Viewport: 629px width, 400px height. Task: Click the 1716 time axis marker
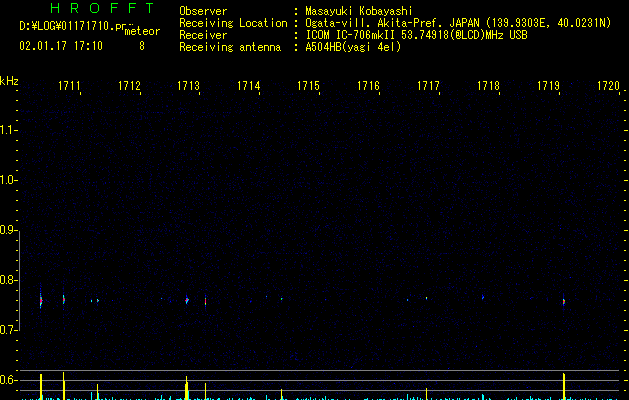368,86
